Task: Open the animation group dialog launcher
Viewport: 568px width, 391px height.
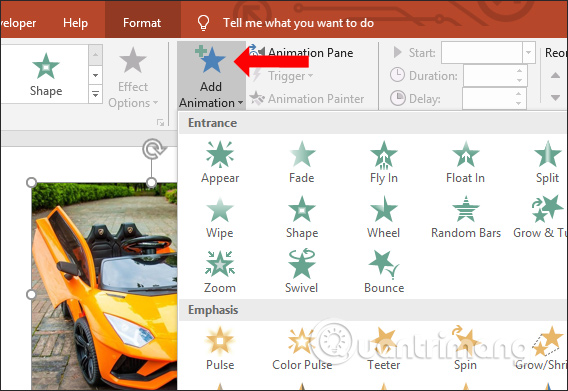Action: point(160,123)
